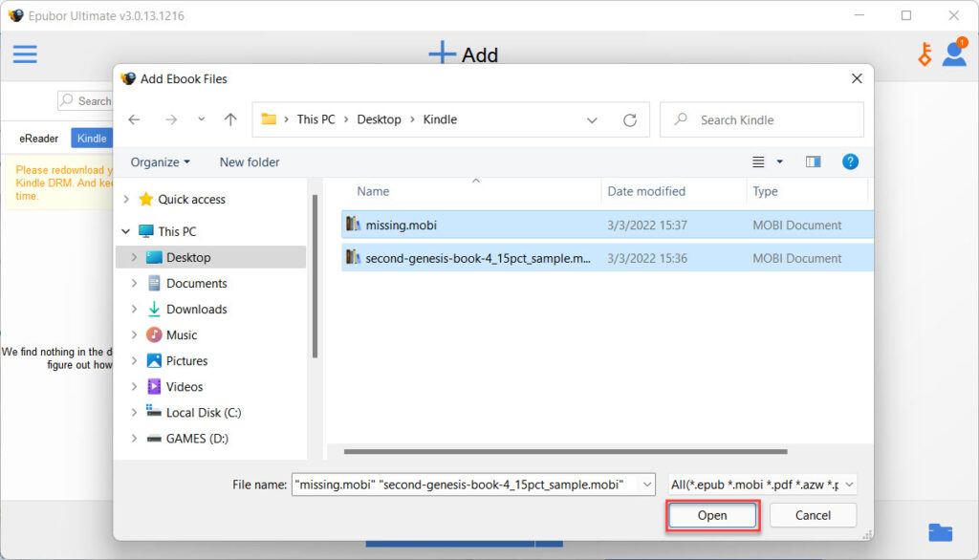This screenshot has width=979, height=560.
Task: Select This PC in navigation pane
Action: 177,231
